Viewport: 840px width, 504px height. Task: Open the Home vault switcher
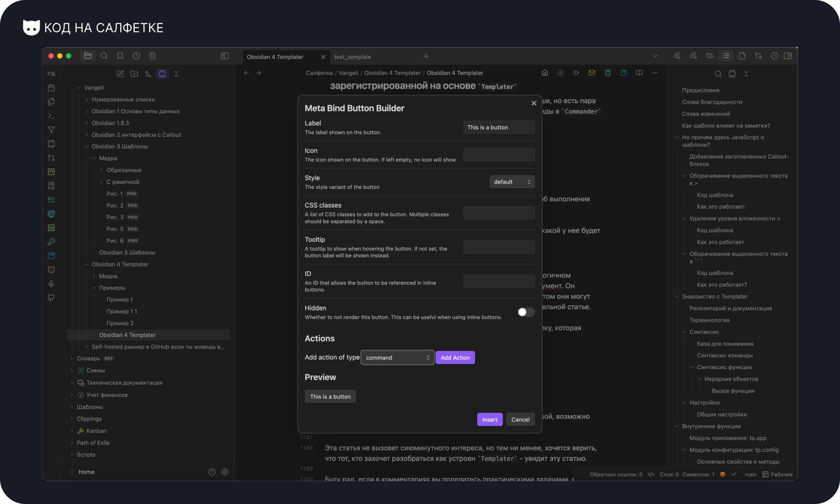click(x=87, y=472)
